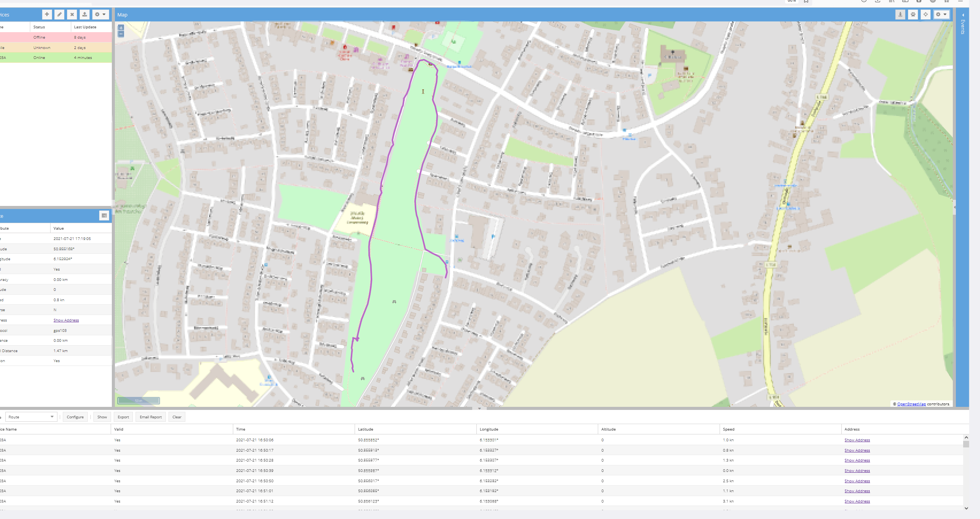Send a command using the upload icon
The height and width of the screenshot is (519, 980).
(x=85, y=14)
